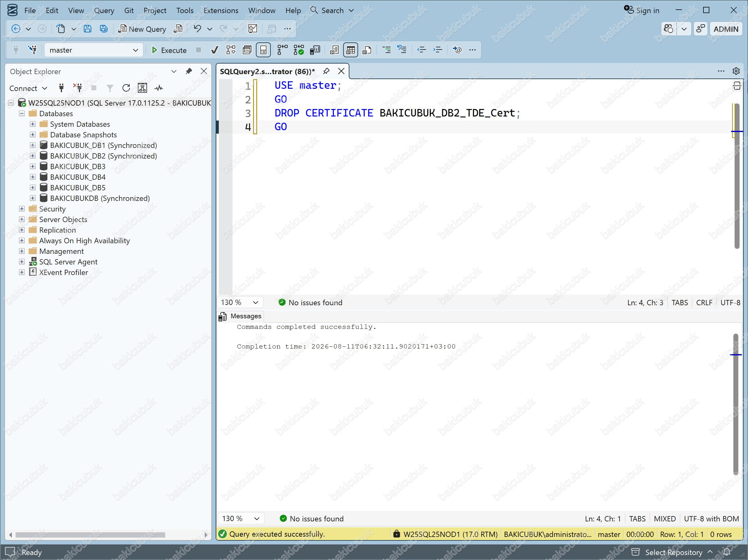Viewport: 748px width, 560px height.
Task: Click the Save file icon
Action: [x=87, y=29]
